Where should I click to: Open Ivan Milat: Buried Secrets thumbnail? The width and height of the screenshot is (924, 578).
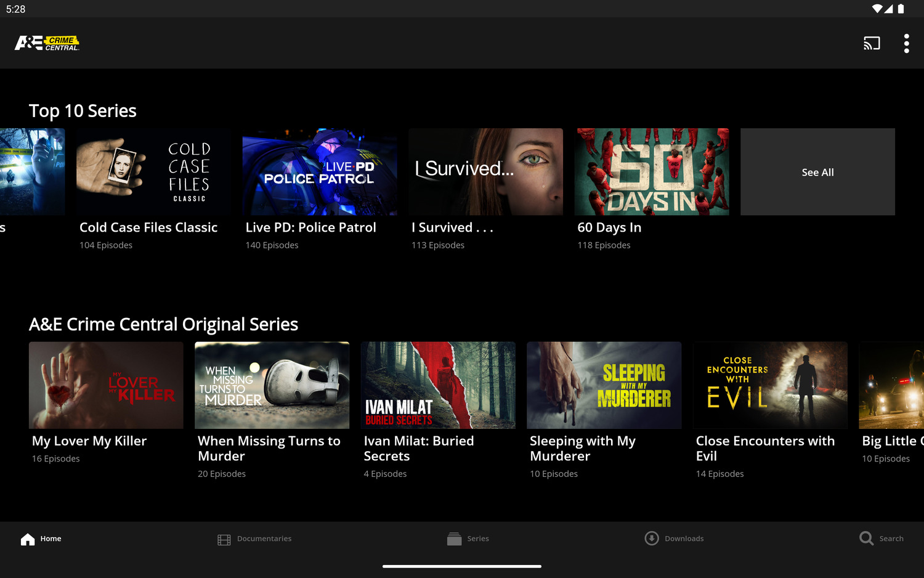[438, 385]
